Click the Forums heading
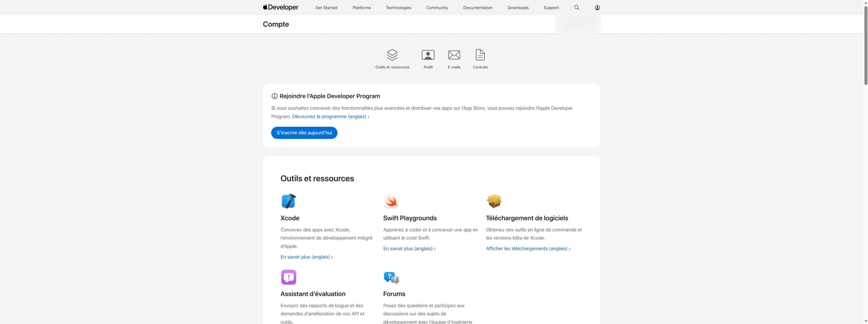868x324 pixels. tap(394, 294)
